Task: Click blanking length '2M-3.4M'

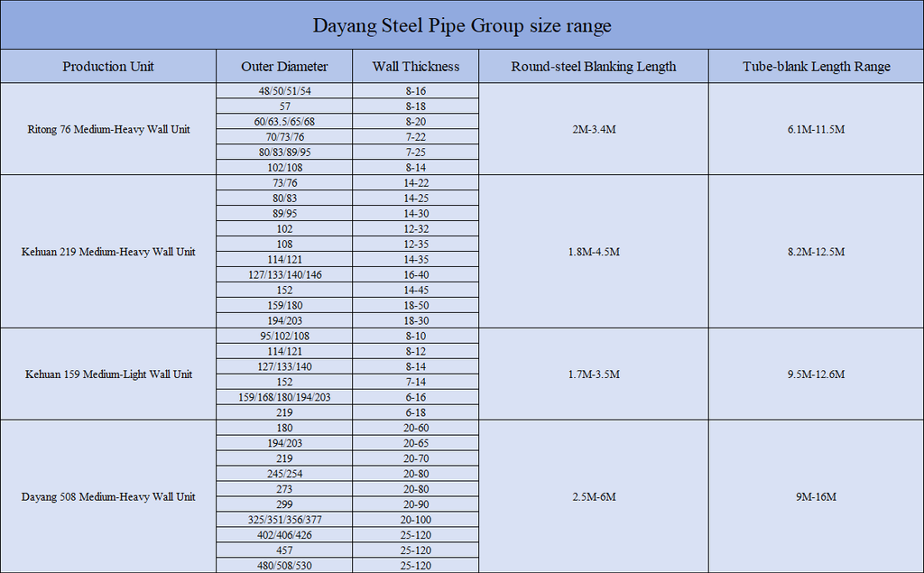Action: 594,129
